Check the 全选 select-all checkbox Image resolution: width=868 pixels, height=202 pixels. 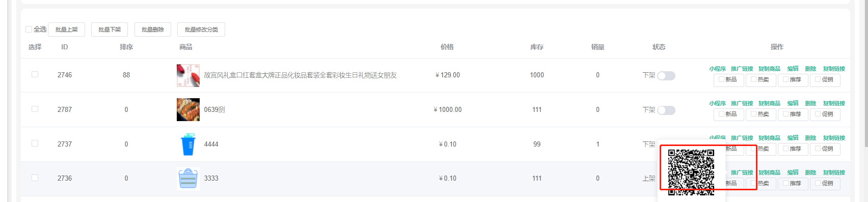[29, 30]
